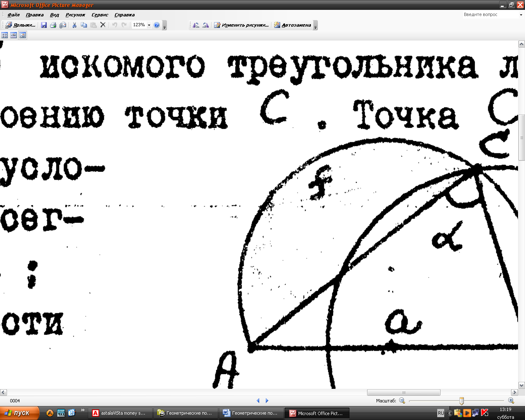Click the zoom in magnifier icon

pyautogui.click(x=511, y=401)
